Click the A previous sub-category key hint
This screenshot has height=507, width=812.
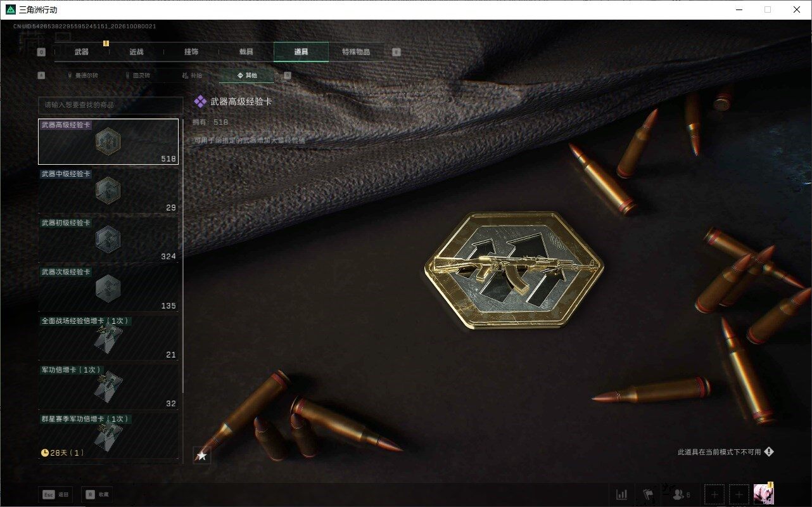point(41,75)
